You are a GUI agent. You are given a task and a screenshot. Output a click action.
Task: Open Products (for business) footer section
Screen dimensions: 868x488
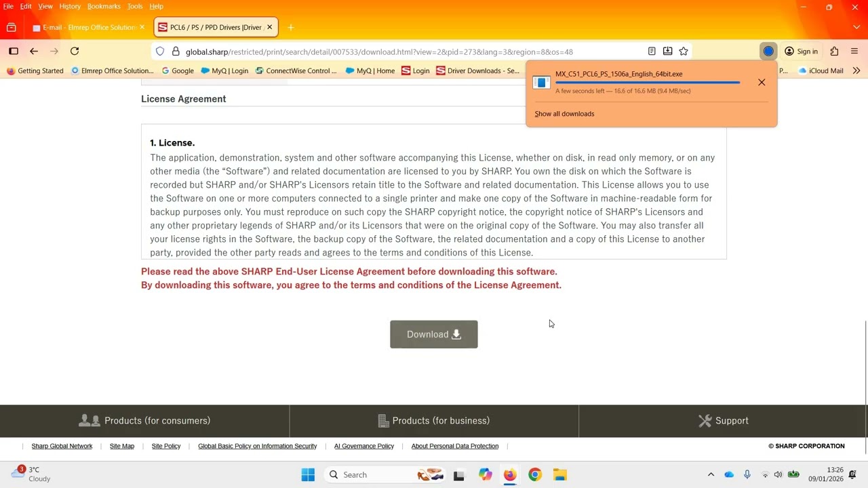(434, 421)
